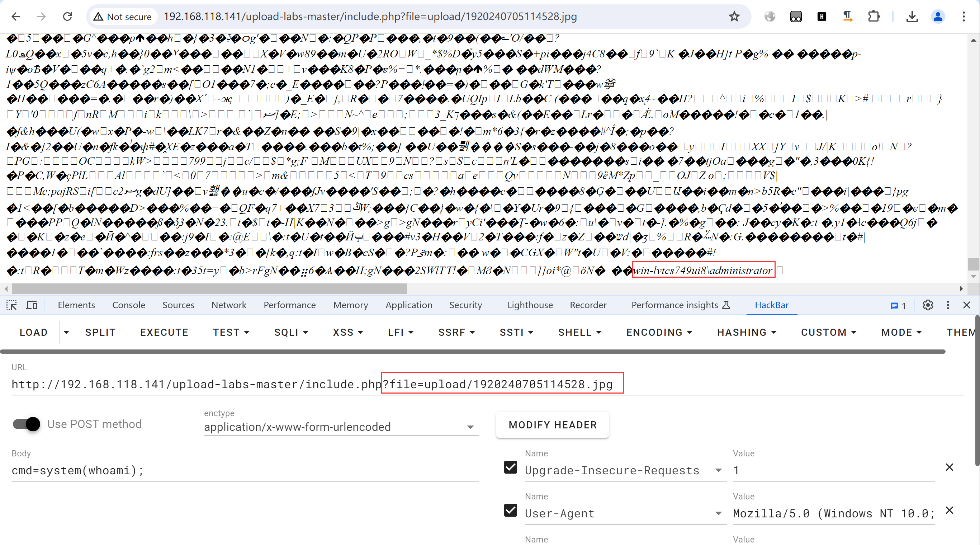Remove the User-Agent header row
980x545 pixels.
[x=949, y=510]
